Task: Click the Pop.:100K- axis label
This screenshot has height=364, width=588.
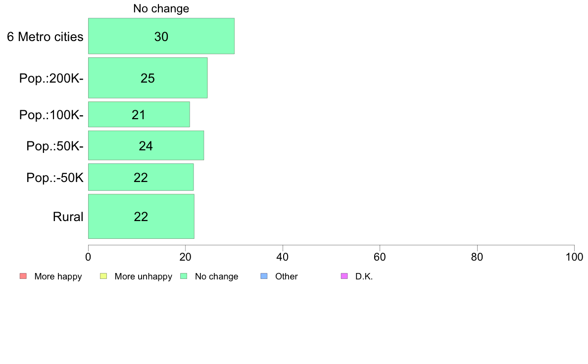Action: click(51, 115)
